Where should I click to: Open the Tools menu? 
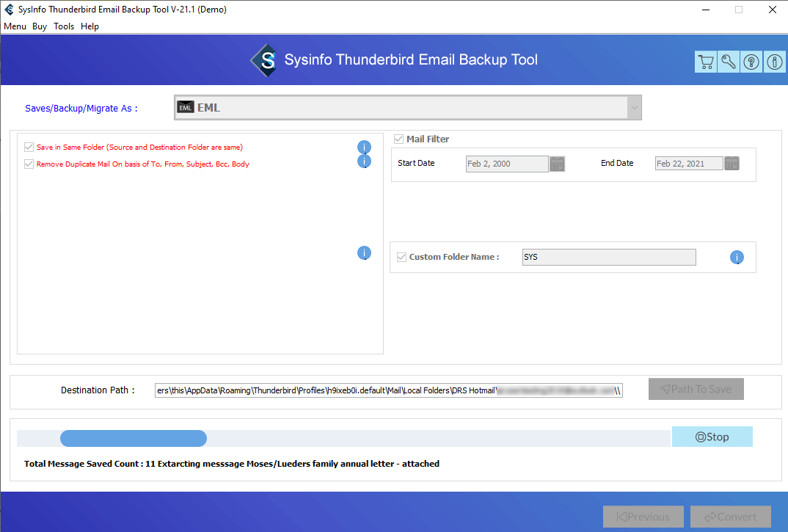(64, 26)
